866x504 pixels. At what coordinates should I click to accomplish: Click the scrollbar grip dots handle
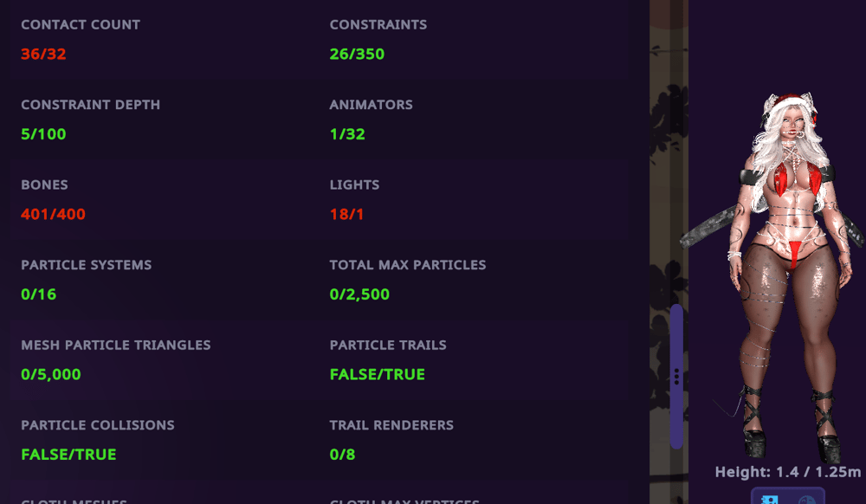[676, 377]
